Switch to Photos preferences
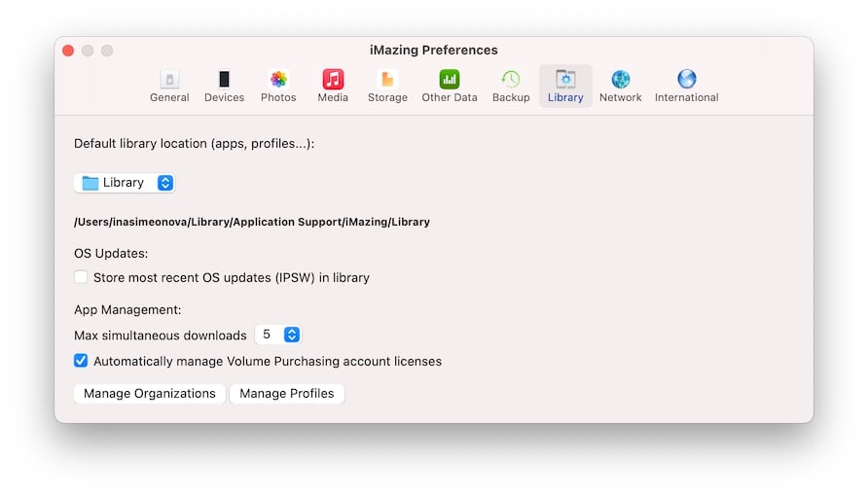The width and height of the screenshot is (868, 495). 278,87
